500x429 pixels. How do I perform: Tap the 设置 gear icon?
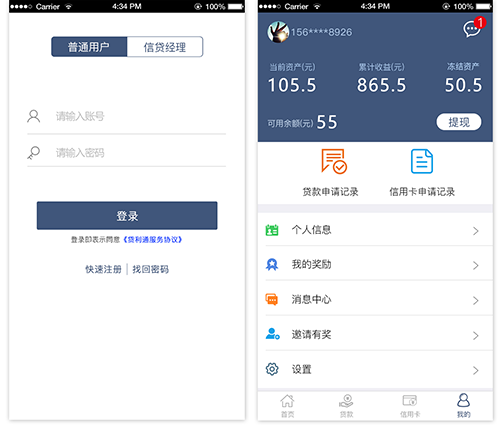click(272, 369)
